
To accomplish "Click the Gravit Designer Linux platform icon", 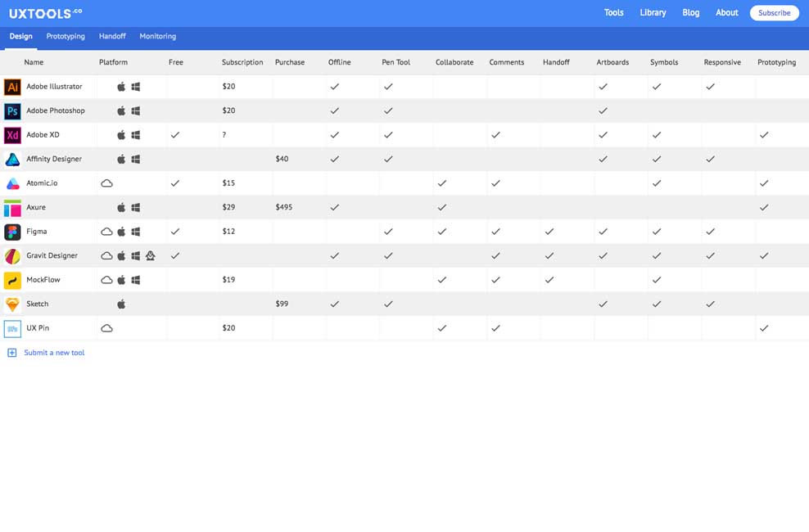I will (150, 256).
